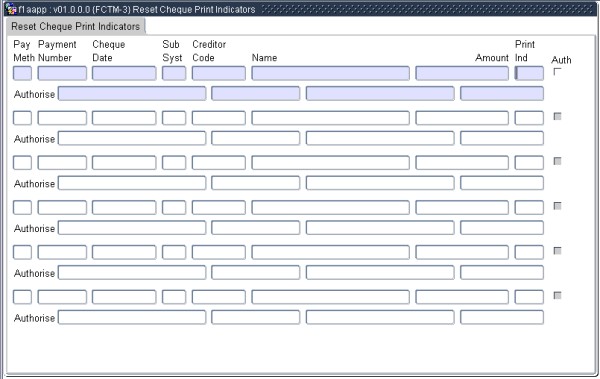Focus the Sub Syst field in the fourth row
Viewport: 600px width, 379px height.
[x=174, y=207]
